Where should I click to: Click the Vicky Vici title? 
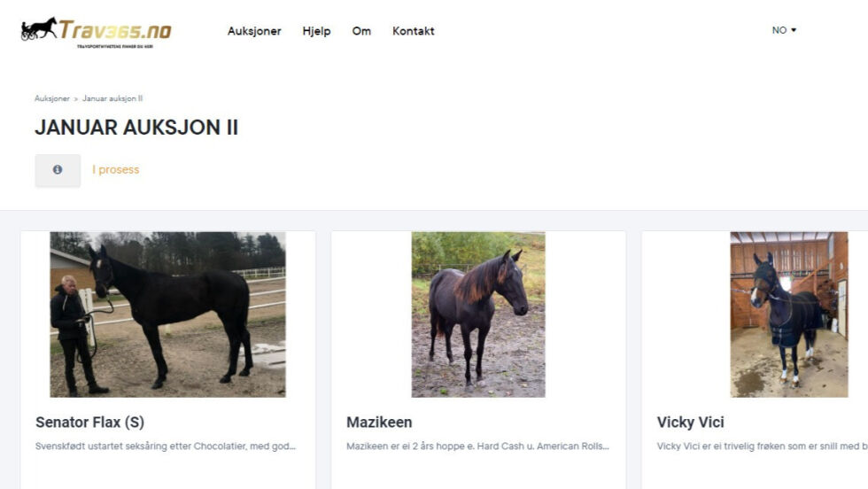[x=690, y=423]
